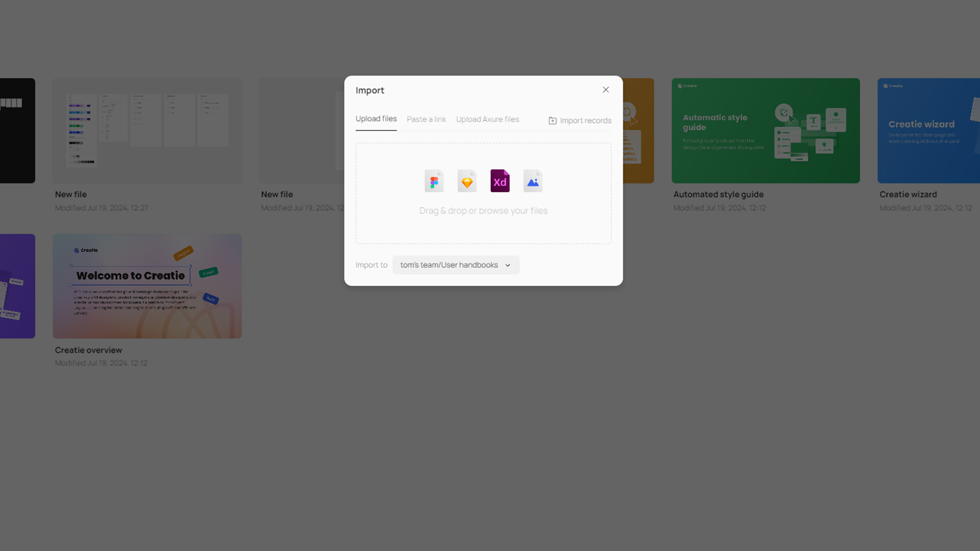Click the Automated style guide file name

718,194
